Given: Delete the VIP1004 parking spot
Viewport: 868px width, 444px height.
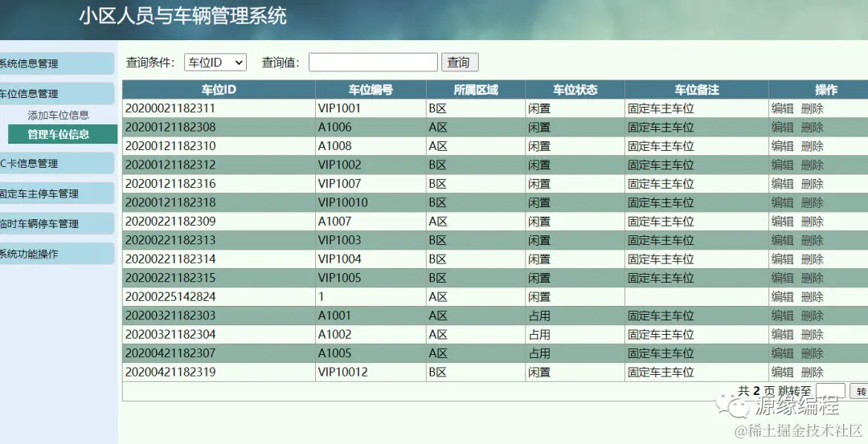Looking at the screenshot, I should click(812, 259).
